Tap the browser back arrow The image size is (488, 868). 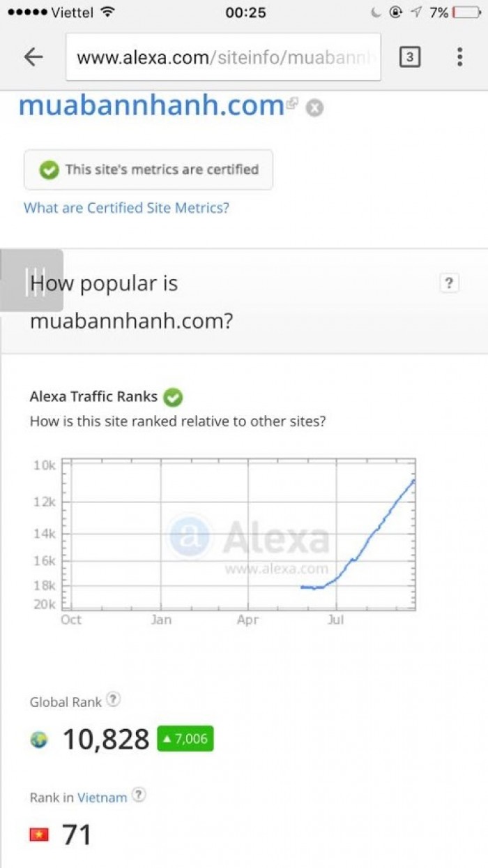(33, 57)
